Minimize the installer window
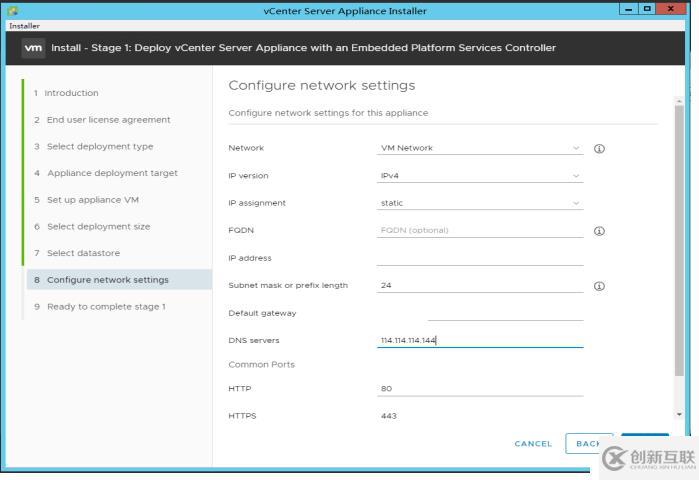Image resolution: width=699 pixels, height=480 pixels. [x=629, y=9]
